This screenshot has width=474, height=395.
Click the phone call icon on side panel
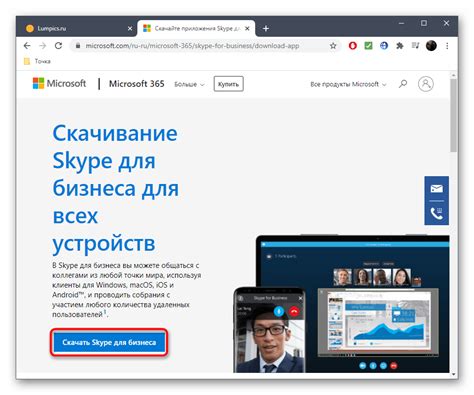436,213
